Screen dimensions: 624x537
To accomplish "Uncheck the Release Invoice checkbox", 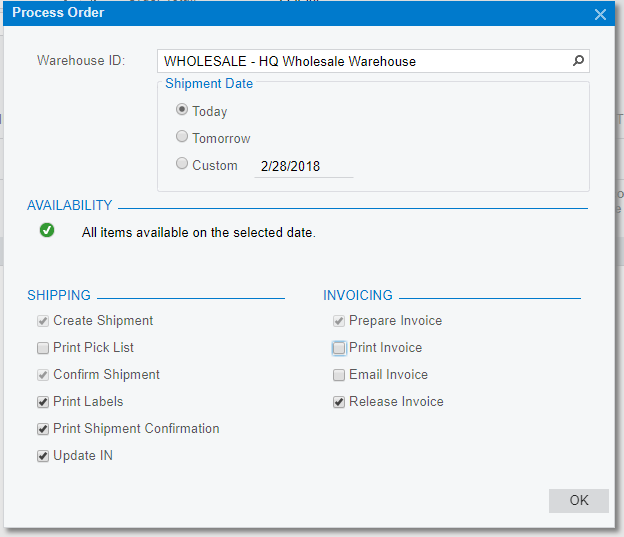I will point(340,402).
